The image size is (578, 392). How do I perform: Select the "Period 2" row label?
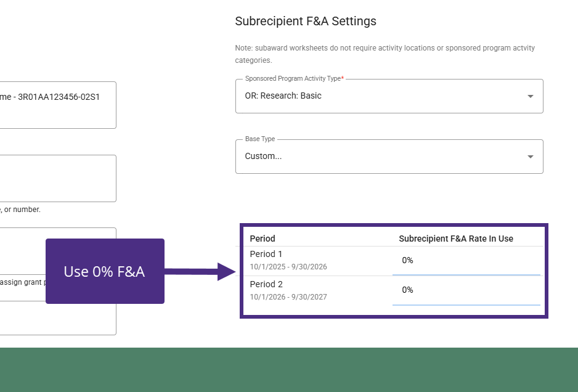click(x=266, y=284)
